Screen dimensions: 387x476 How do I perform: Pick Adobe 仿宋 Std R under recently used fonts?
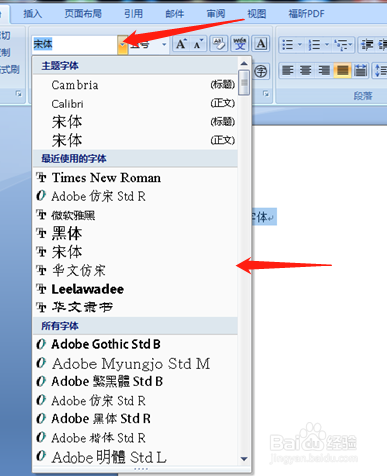pos(135,196)
